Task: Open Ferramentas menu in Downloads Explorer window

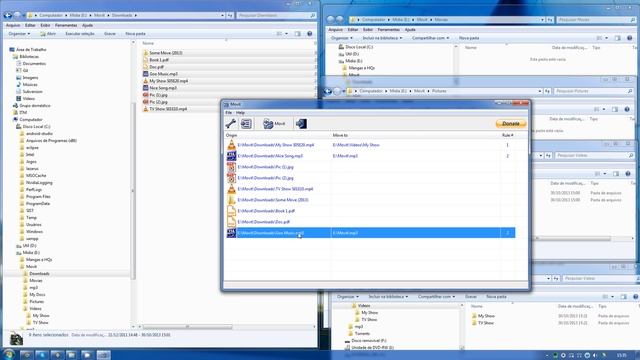Action: coord(66,25)
